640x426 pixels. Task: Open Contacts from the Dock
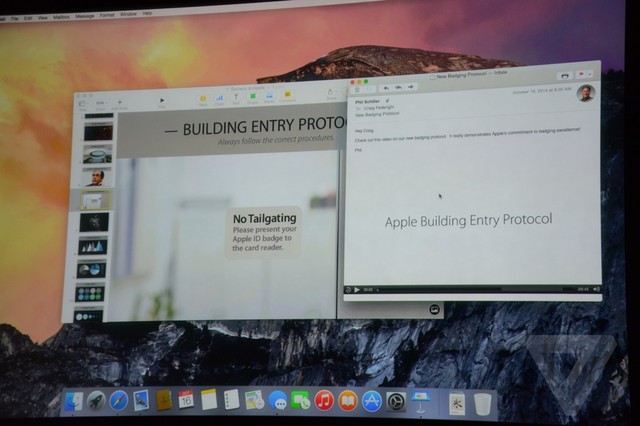click(164, 400)
